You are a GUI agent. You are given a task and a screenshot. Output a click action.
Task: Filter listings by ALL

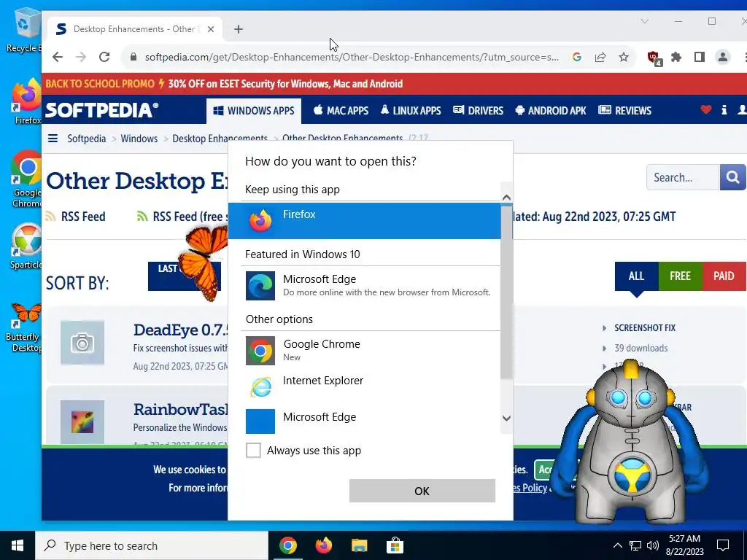(x=636, y=276)
